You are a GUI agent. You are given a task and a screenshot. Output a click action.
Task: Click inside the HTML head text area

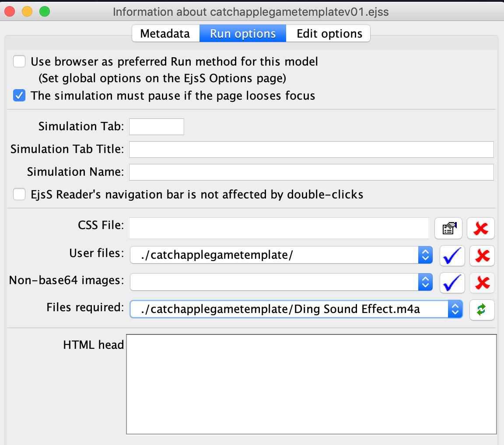pos(311,384)
